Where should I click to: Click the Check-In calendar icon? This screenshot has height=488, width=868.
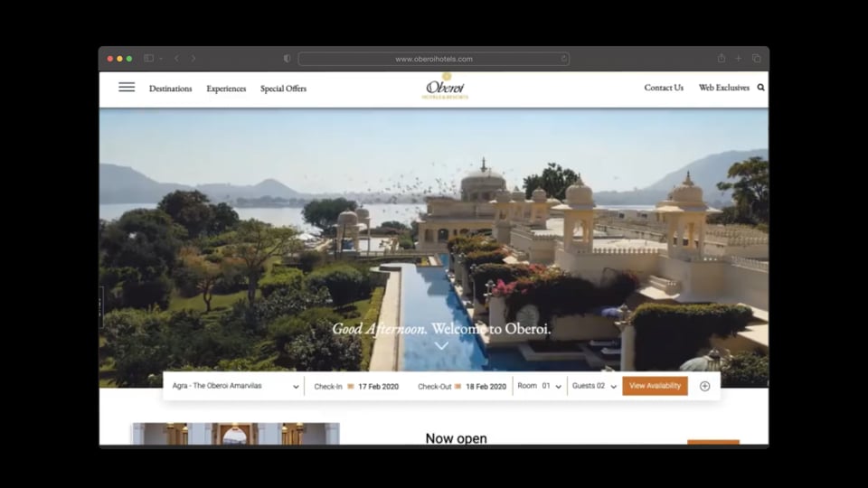click(x=351, y=387)
